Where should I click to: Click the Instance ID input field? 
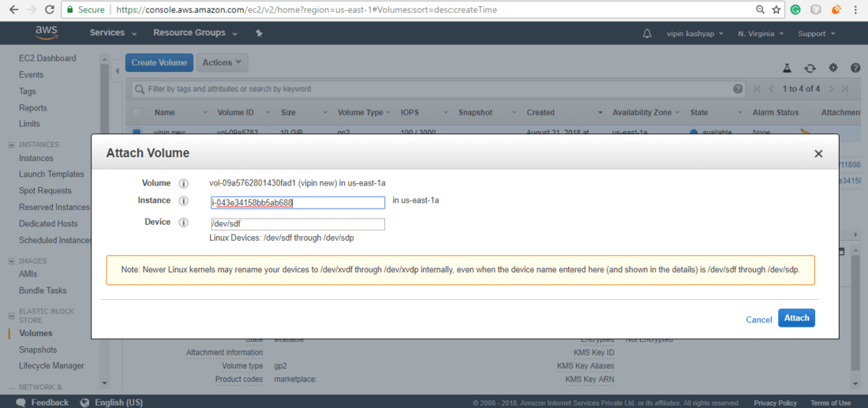[297, 203]
